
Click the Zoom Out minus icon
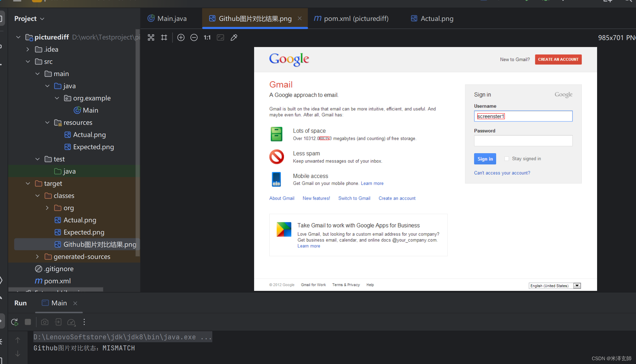[194, 37]
